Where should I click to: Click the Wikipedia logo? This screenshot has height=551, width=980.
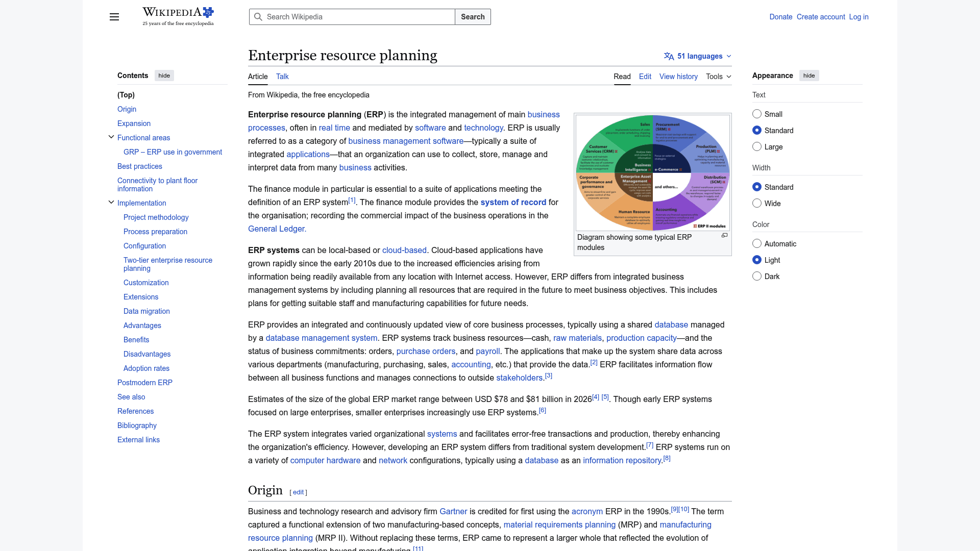[178, 16]
